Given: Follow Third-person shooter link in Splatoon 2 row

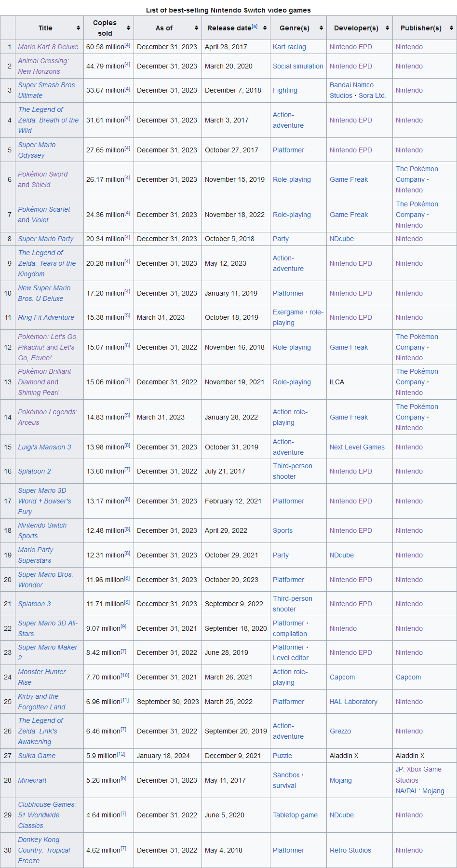Looking at the screenshot, I should click(293, 471).
